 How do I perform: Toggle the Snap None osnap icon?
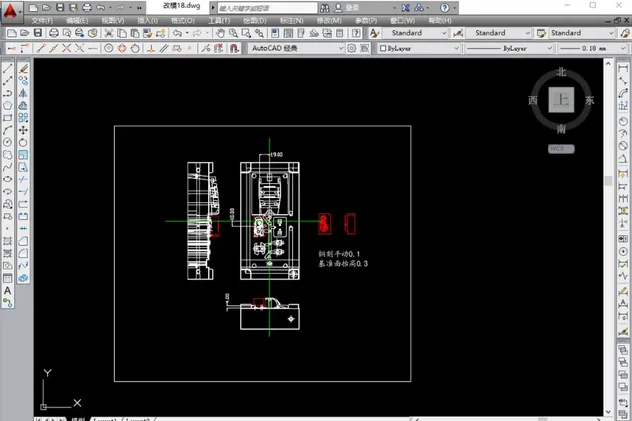tap(218, 48)
